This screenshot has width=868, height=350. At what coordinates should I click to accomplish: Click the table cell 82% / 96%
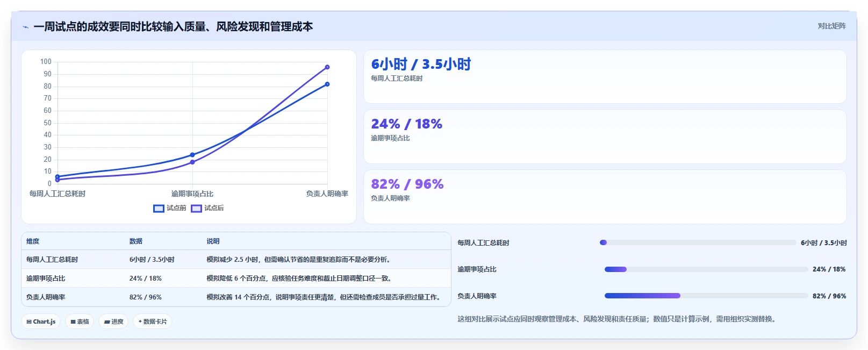click(x=146, y=297)
